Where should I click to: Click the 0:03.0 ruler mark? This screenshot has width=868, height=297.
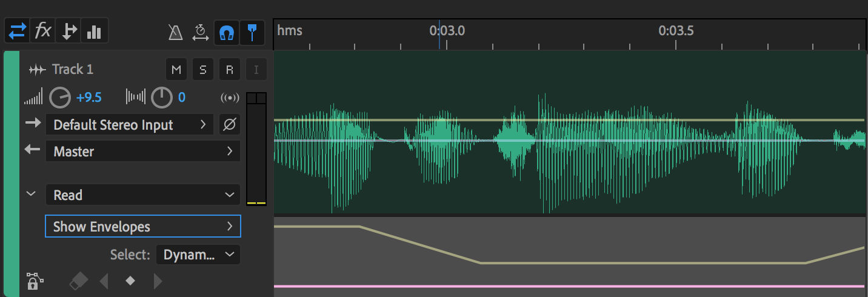pyautogui.click(x=447, y=30)
